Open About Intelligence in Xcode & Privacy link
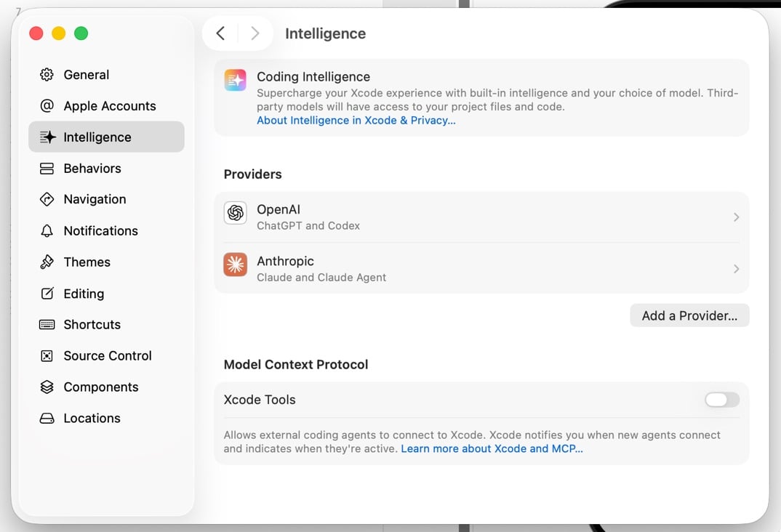Viewport: 781px width, 532px height. coord(356,121)
